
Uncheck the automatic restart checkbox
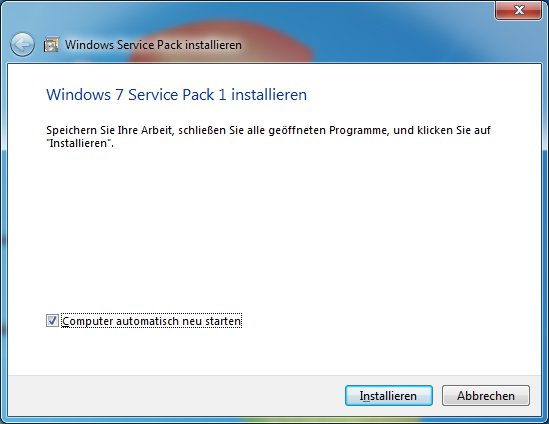click(53, 321)
